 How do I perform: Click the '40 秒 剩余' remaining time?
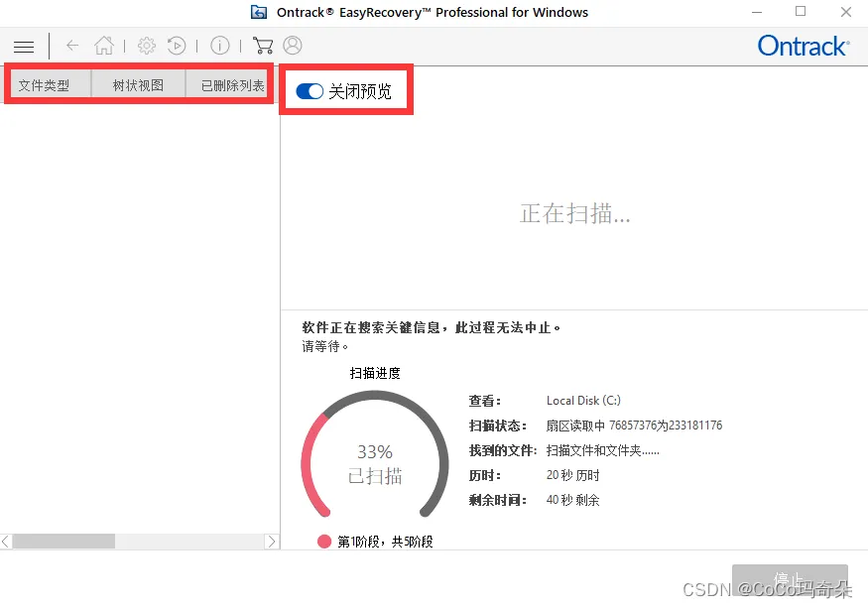coord(573,500)
